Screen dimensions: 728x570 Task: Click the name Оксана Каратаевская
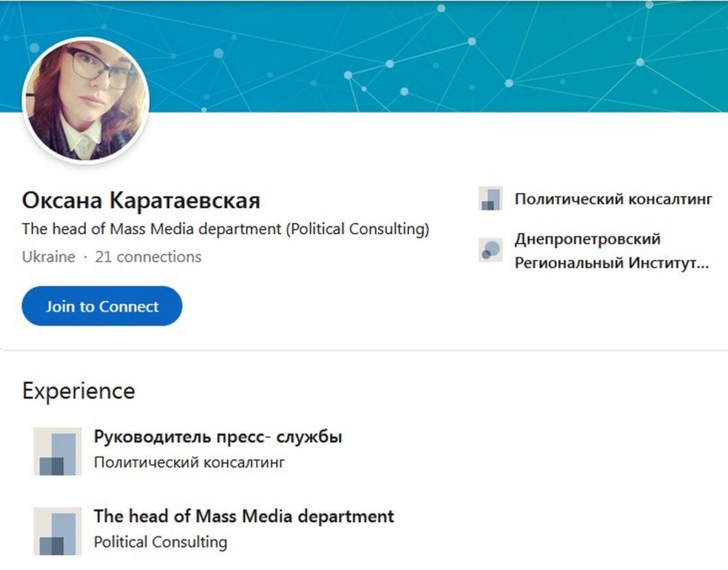141,200
